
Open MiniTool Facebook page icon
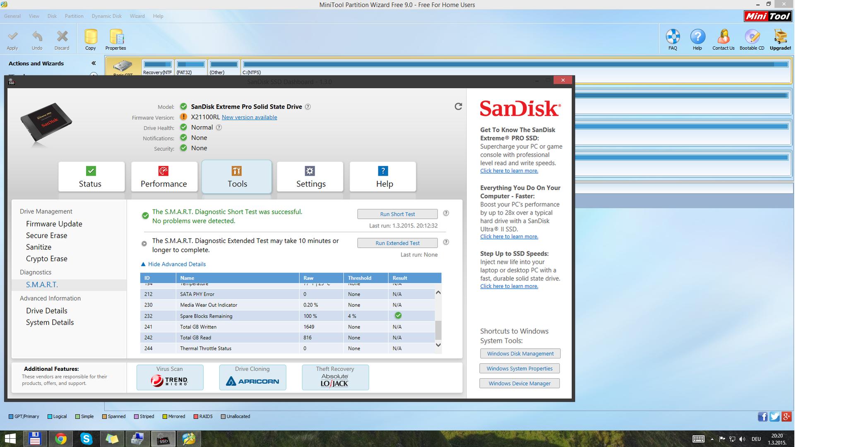point(762,417)
